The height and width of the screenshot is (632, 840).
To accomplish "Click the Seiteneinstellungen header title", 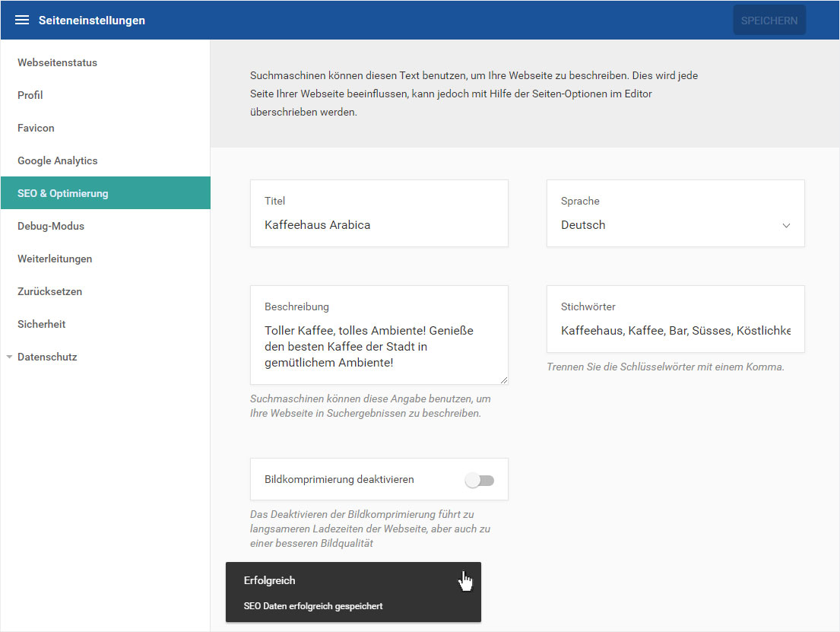I will 92,21.
